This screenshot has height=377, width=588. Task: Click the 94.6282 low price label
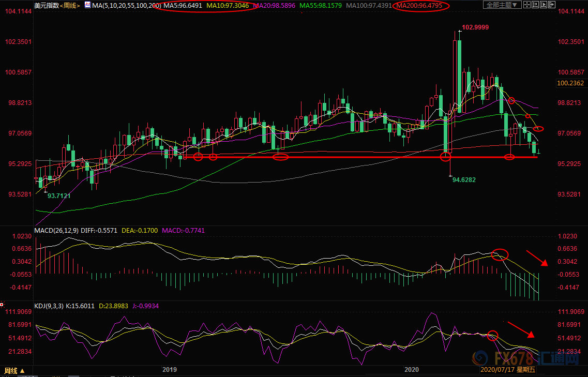[x=463, y=180]
